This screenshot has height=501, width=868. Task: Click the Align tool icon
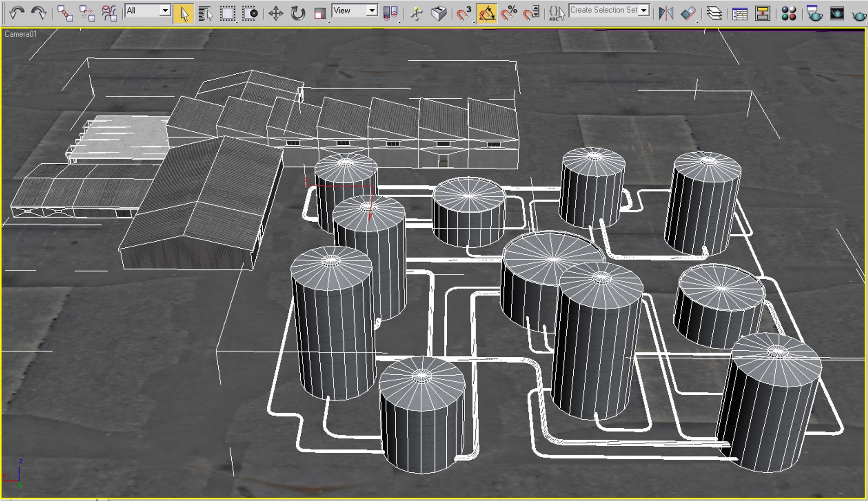(688, 13)
